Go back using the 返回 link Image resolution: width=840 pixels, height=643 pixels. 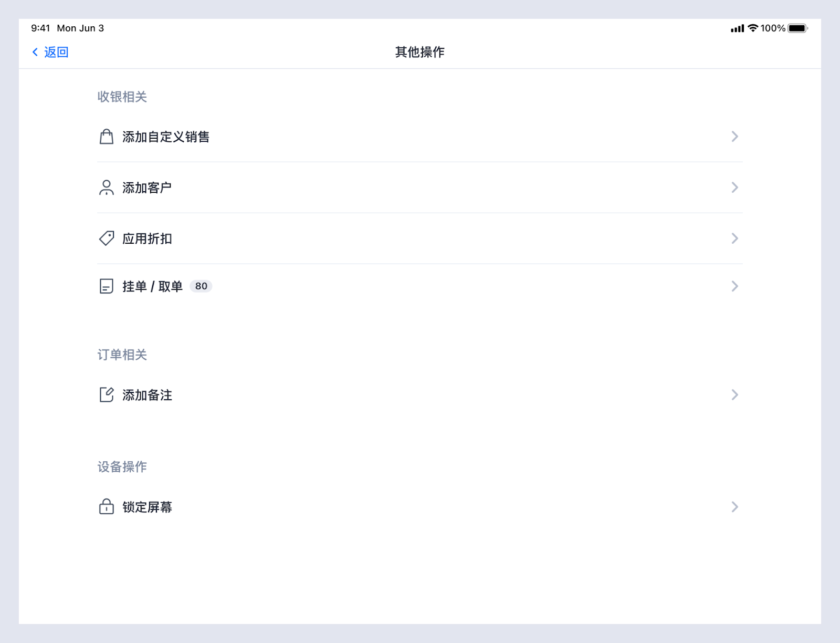tap(56, 52)
